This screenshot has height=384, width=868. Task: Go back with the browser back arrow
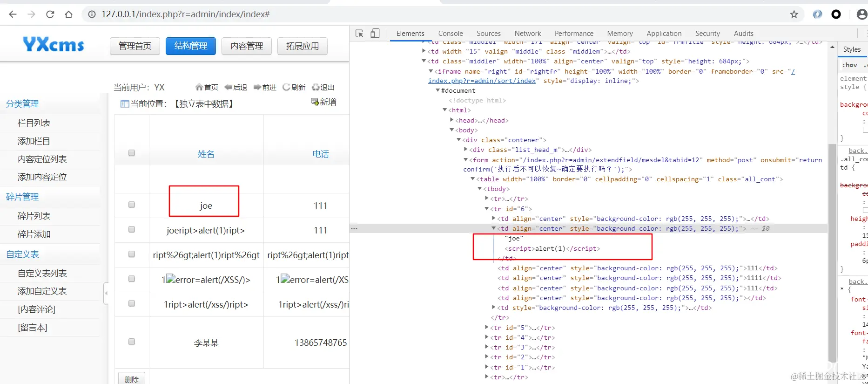[13, 14]
